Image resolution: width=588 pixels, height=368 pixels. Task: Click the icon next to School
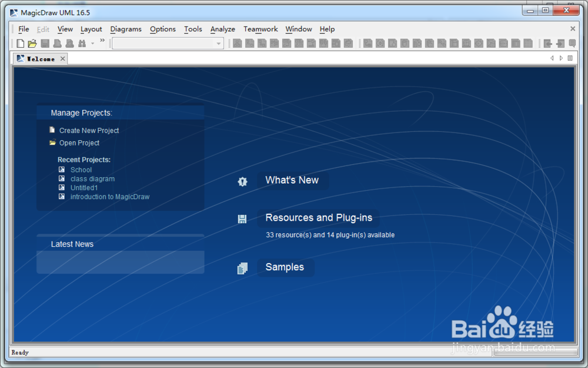pyautogui.click(x=62, y=170)
